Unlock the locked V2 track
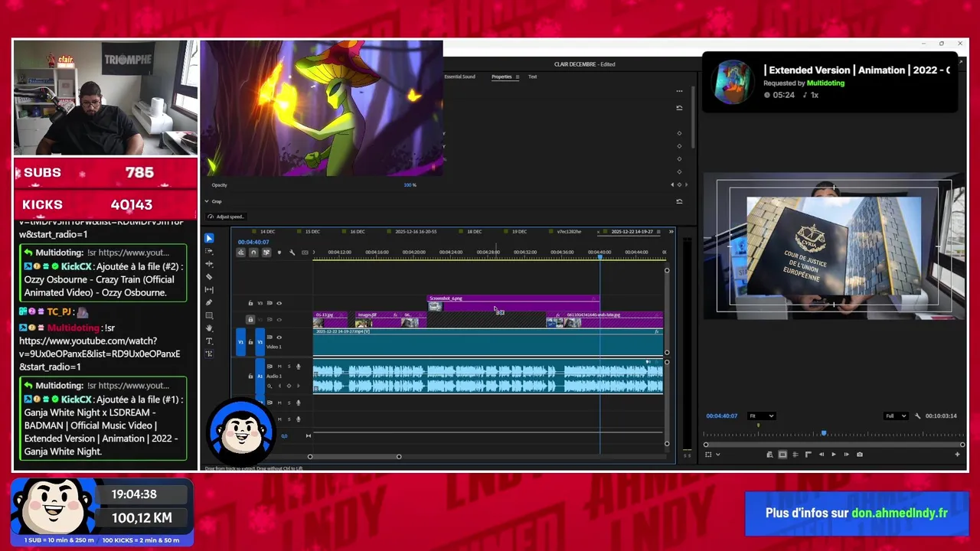 tap(250, 319)
